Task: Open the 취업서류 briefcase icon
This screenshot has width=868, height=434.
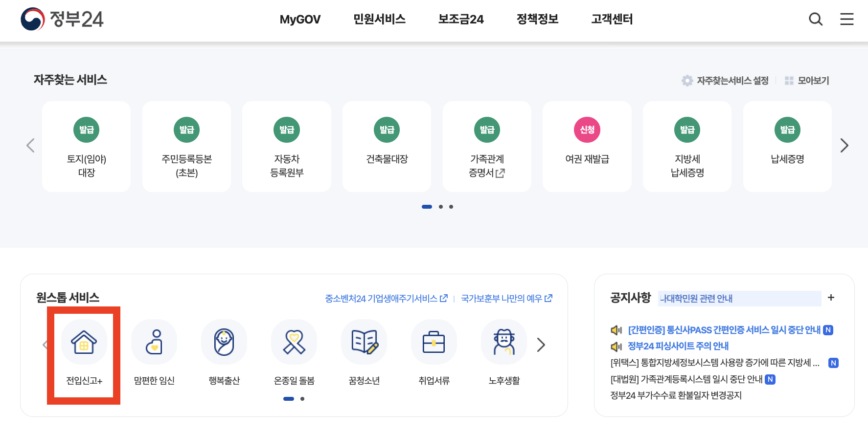Action: [x=434, y=342]
